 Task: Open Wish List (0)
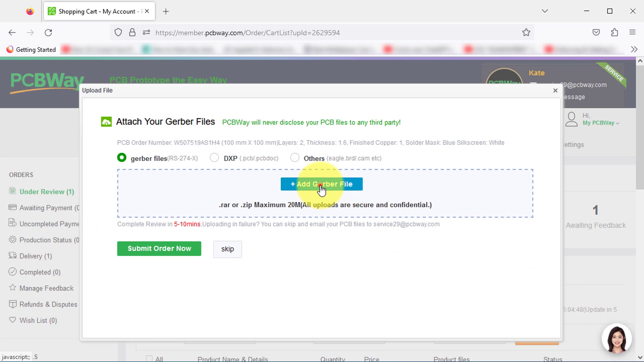[x=38, y=320]
